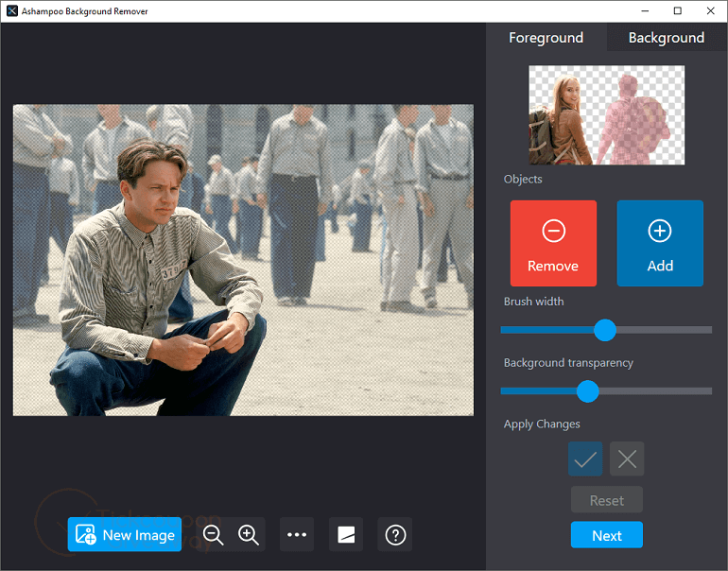
Task: Close the Ashampoo Background Remover window
Action: point(710,10)
